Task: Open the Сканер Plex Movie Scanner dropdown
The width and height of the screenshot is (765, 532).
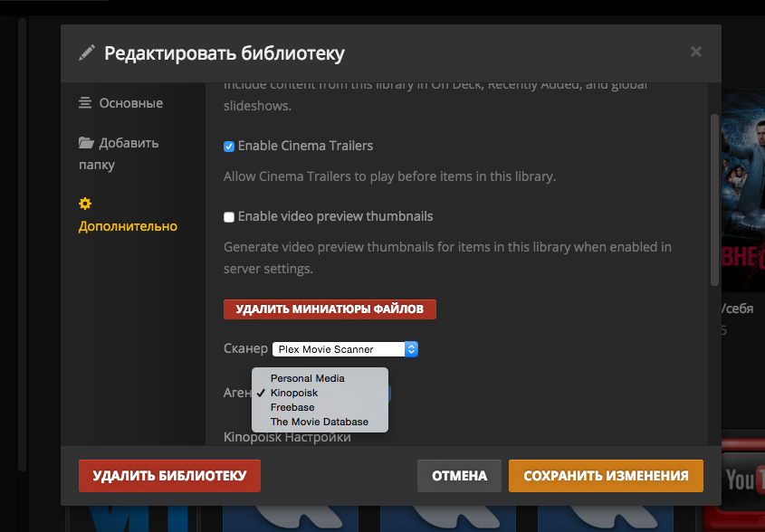Action: click(x=345, y=349)
